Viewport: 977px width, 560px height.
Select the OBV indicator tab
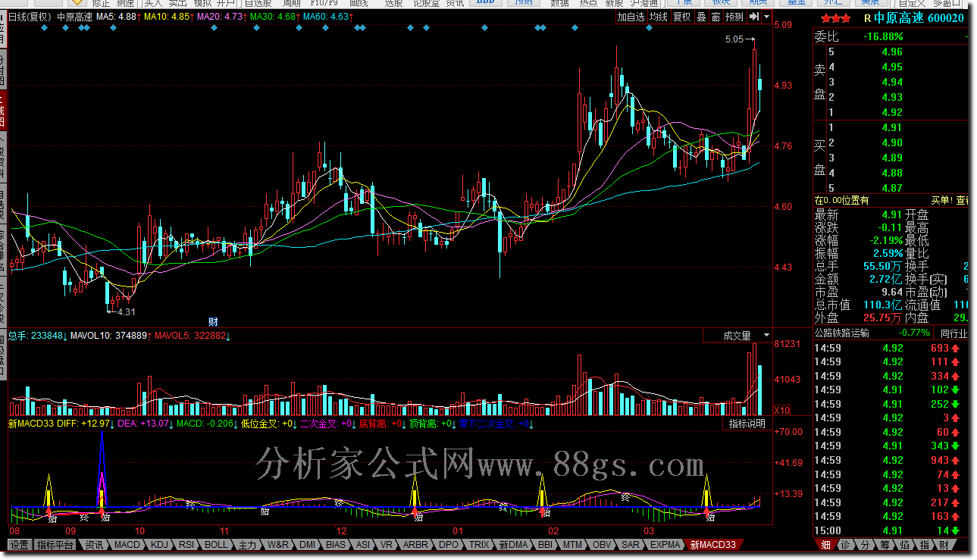pyautogui.click(x=602, y=545)
